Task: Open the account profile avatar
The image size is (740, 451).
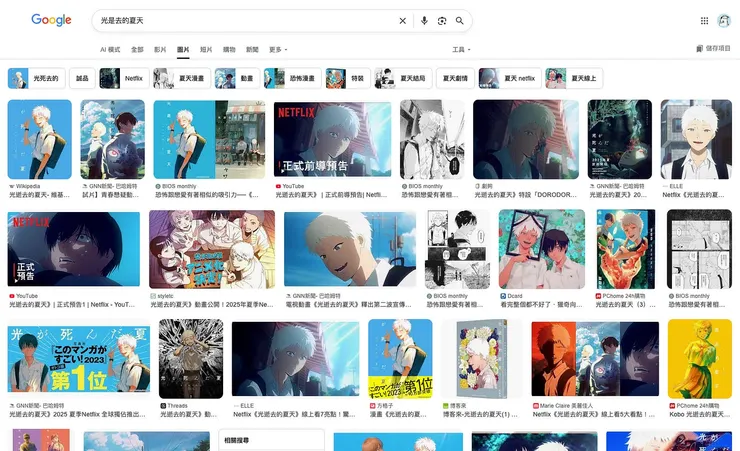Action: (x=723, y=21)
